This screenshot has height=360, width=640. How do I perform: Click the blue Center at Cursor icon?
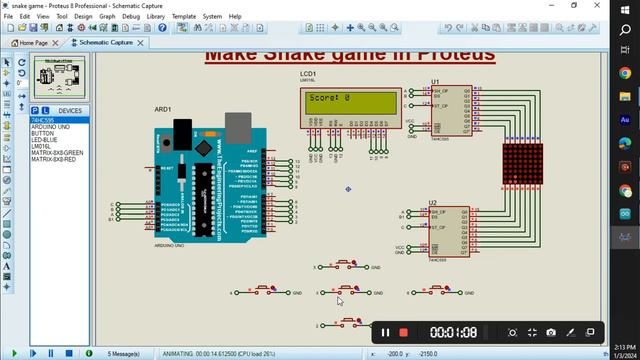(350, 28)
